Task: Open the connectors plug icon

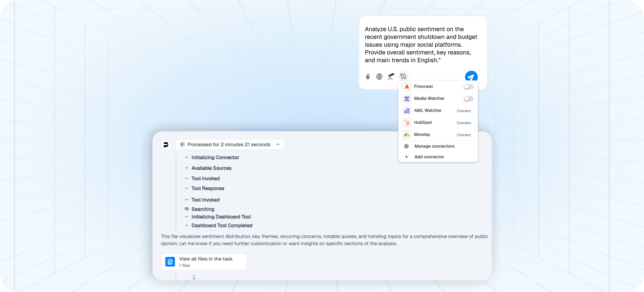Action: [x=403, y=76]
